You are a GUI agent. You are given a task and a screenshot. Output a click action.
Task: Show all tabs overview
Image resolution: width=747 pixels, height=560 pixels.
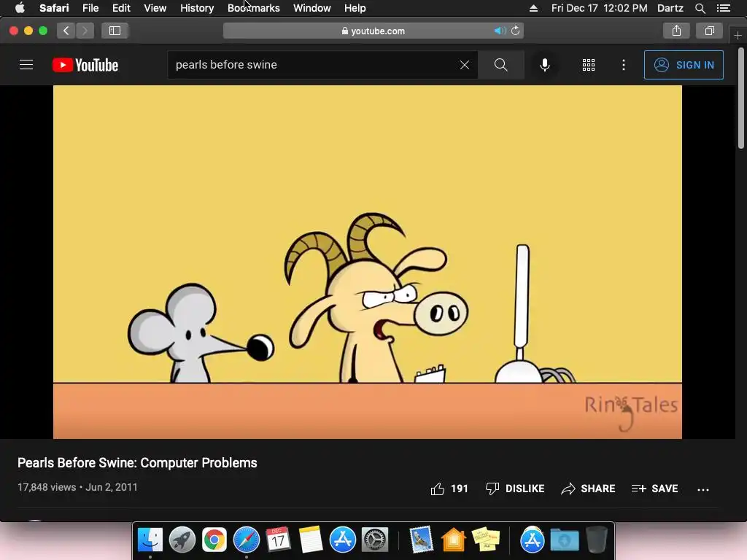[x=709, y=31]
